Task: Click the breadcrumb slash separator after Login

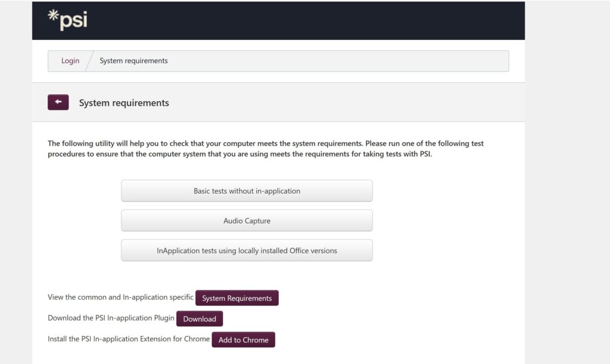Action: [x=89, y=61]
